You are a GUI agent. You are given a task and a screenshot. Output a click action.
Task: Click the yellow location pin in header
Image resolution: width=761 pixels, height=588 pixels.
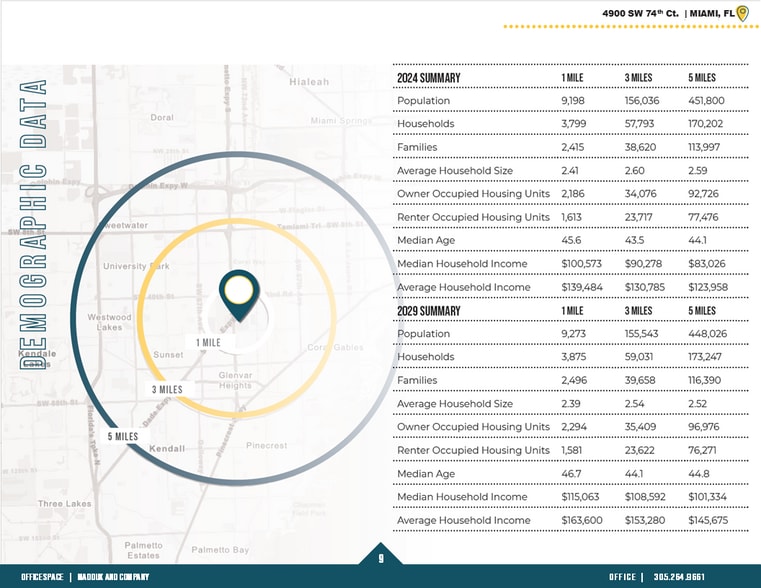click(742, 13)
